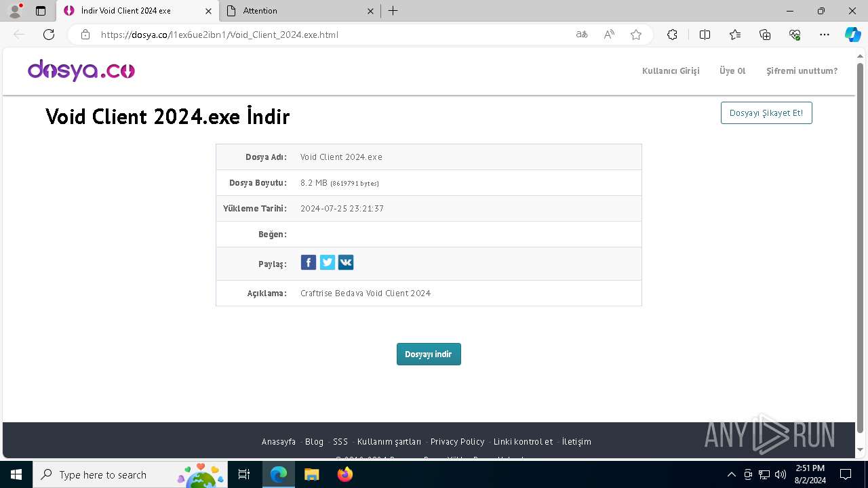Image resolution: width=868 pixels, height=488 pixels.
Task: Show hidden system tray icons
Action: pyautogui.click(x=731, y=474)
